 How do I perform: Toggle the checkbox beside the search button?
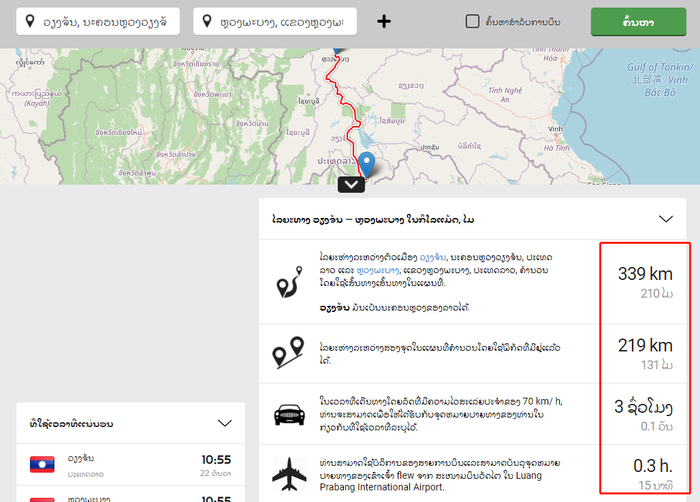point(472,21)
